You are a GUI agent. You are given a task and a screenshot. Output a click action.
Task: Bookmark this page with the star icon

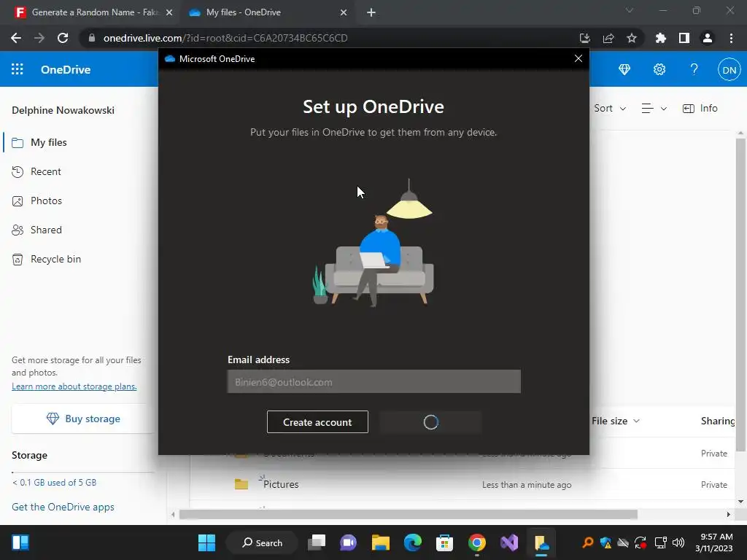point(631,38)
